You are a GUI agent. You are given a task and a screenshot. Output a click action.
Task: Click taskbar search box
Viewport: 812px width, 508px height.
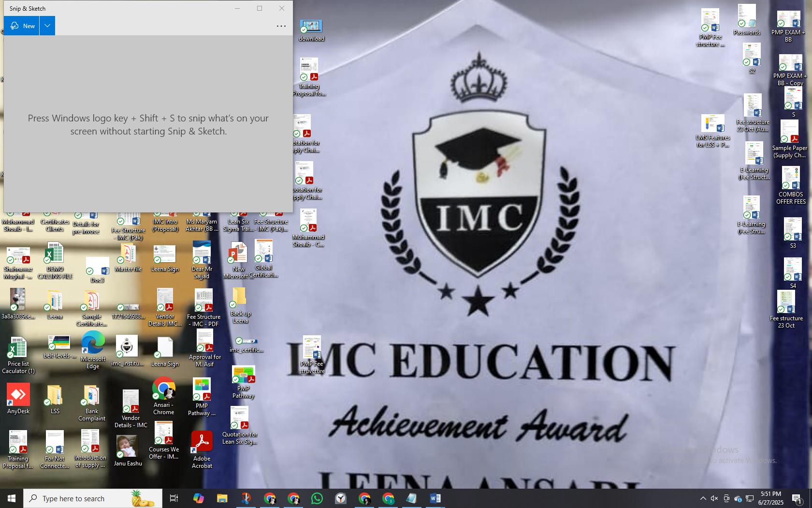[x=93, y=498]
